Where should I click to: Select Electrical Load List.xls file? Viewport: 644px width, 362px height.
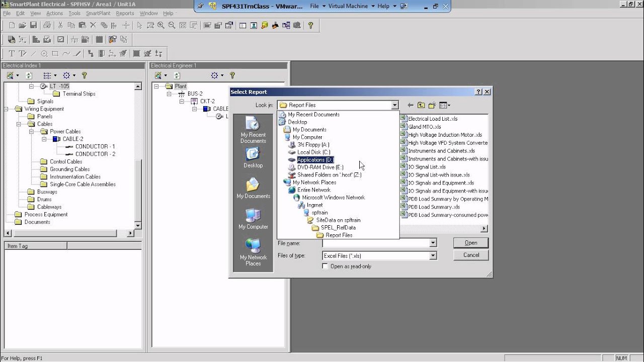pos(433,119)
